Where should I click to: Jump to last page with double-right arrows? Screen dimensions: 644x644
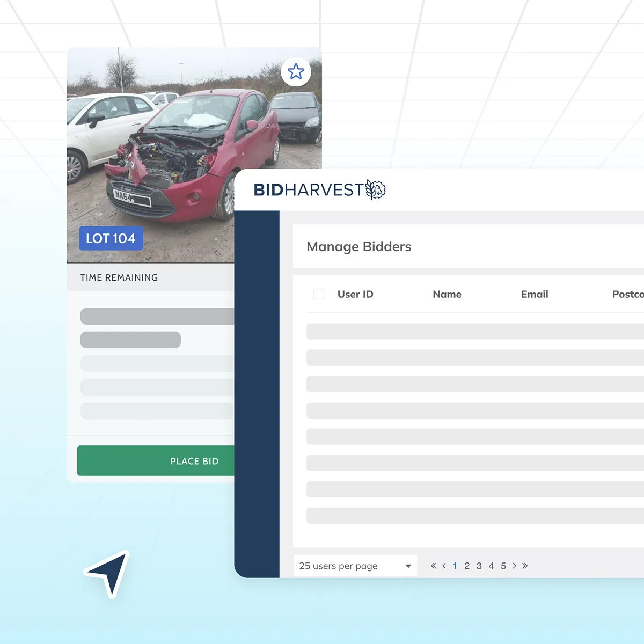point(525,566)
